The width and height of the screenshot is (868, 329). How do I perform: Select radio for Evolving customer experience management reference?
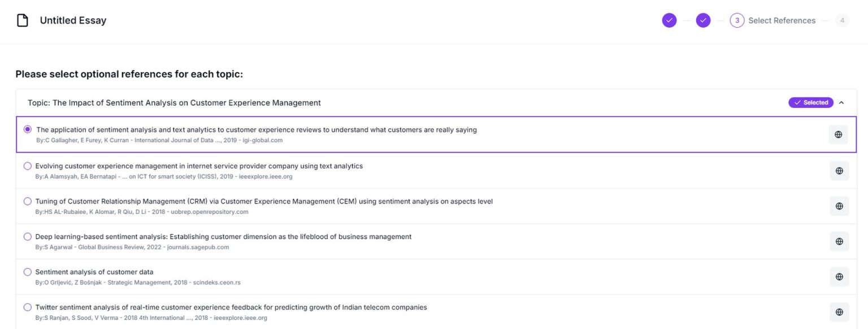[x=28, y=166]
